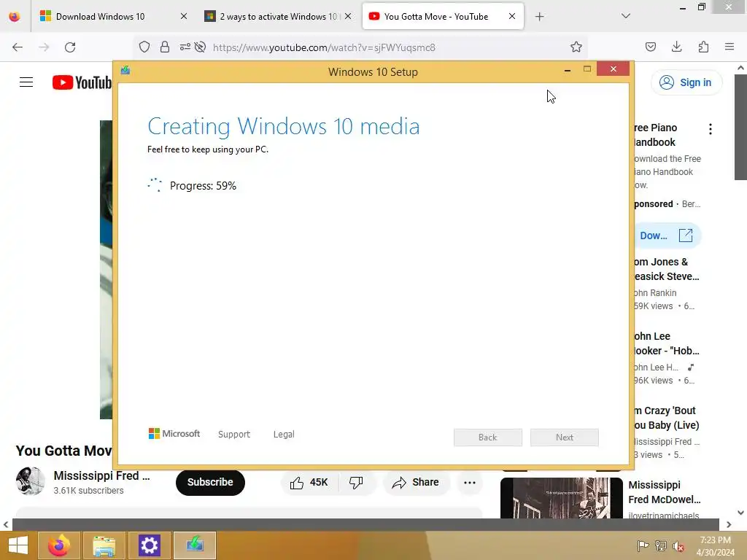Share the YouTube video
Viewport: 747px width, 560px height.
pos(415,483)
